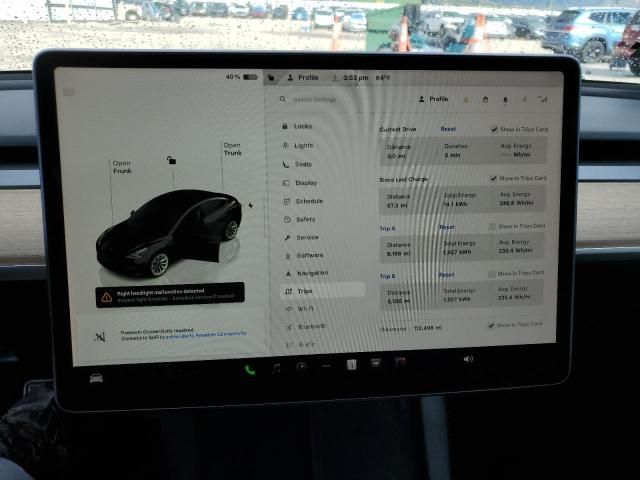Open the three-dots app launcher
The height and width of the screenshot is (480, 640).
(325, 366)
